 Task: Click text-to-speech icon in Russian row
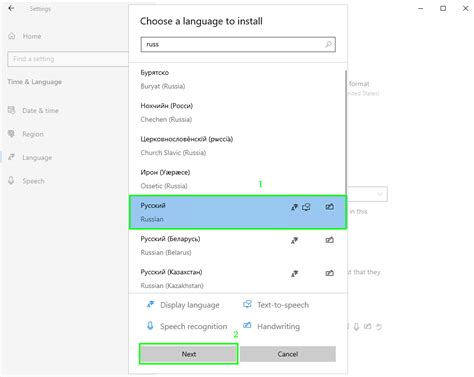tap(306, 207)
